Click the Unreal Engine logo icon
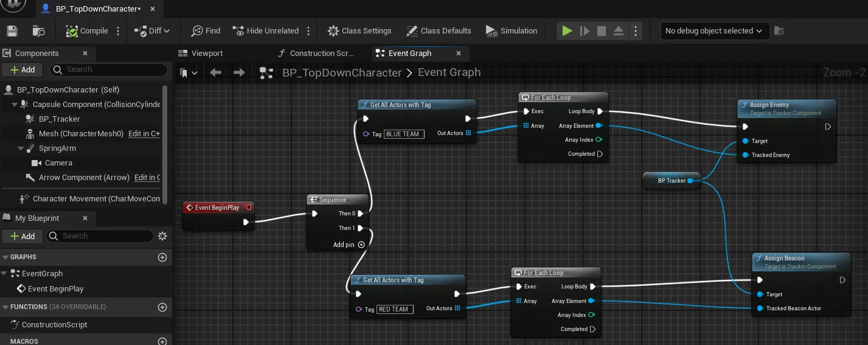 pos(13,5)
